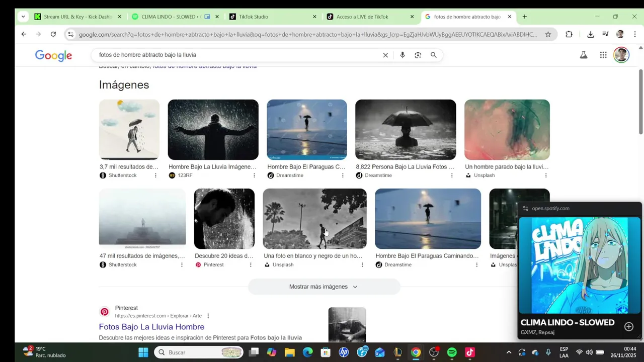Open the black-and-white umbrella silhouette thumbnail
Image resolution: width=644 pixels, height=362 pixels.
point(406,130)
